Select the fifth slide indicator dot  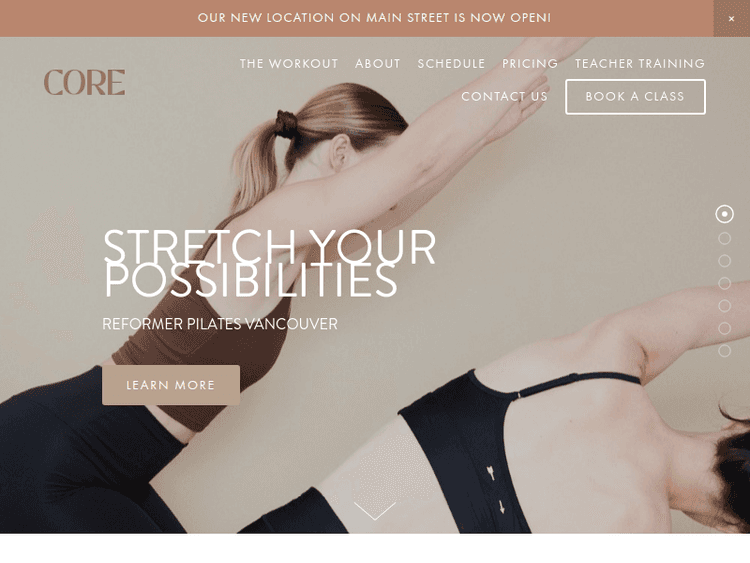(x=724, y=306)
